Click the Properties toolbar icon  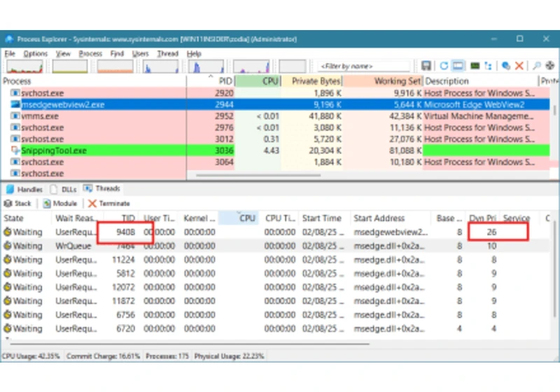point(505,66)
